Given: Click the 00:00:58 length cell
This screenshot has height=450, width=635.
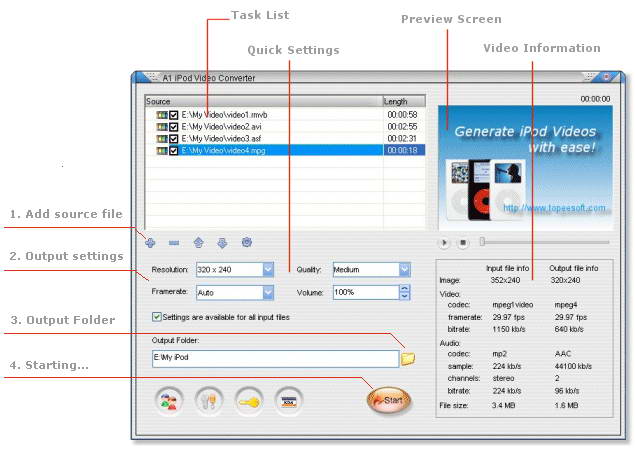Looking at the screenshot, I should [402, 115].
